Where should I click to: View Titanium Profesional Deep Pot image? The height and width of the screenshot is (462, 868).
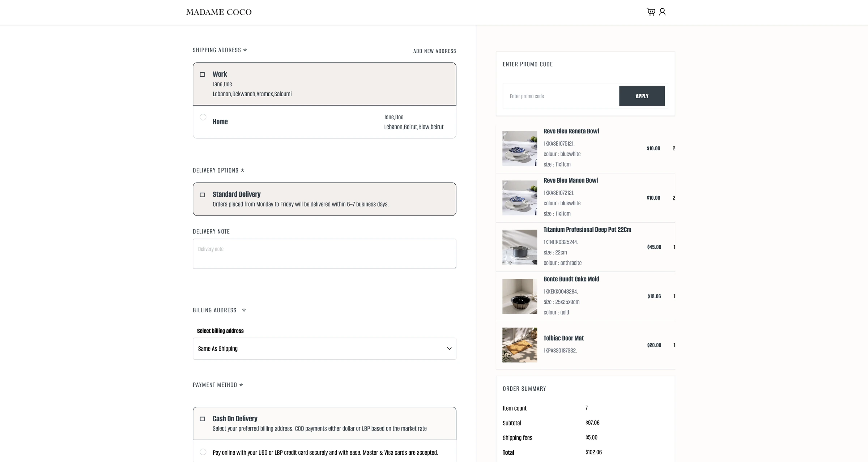520,247
